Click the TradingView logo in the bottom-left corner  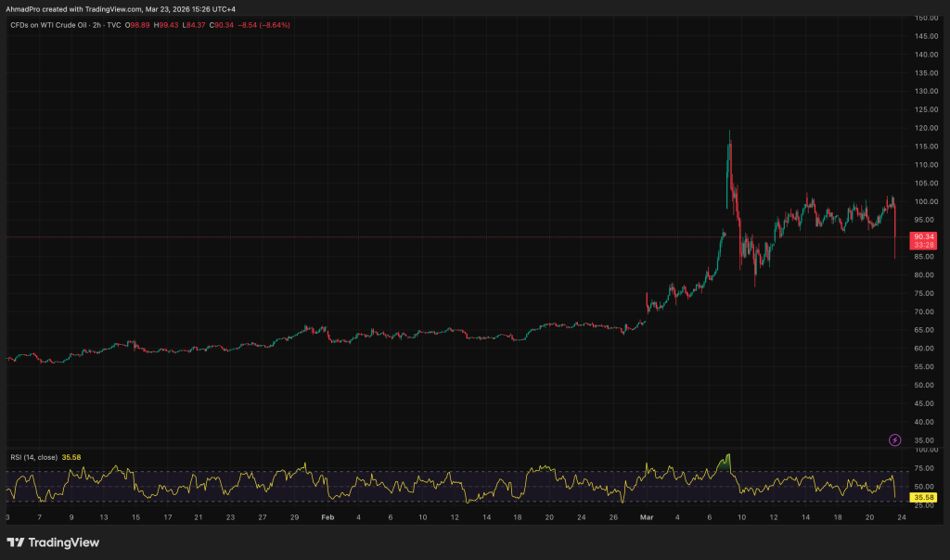pyautogui.click(x=51, y=542)
